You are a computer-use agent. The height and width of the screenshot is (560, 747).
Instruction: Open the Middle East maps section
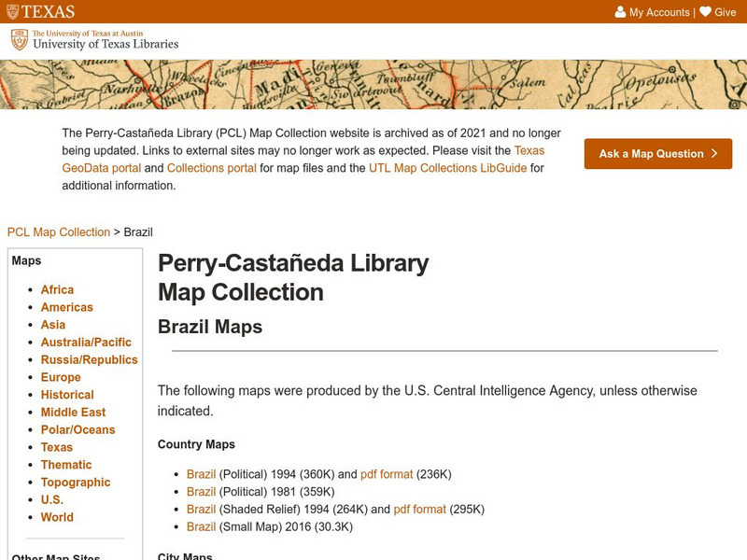click(x=73, y=413)
